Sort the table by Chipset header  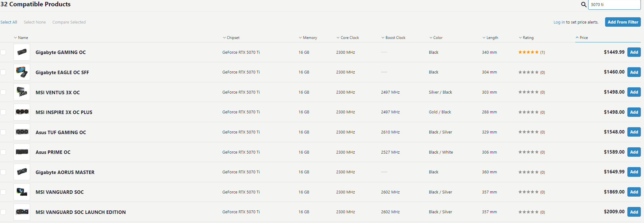[x=233, y=38]
